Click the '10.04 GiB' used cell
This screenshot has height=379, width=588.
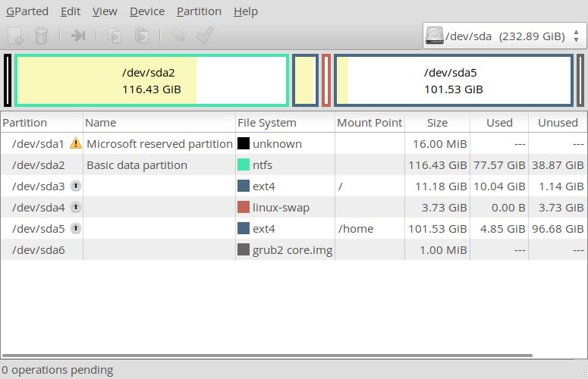click(499, 186)
